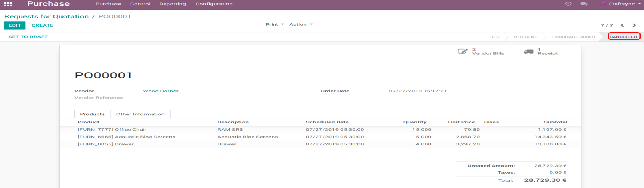Open Vendor Bills via pencil icon
The width and height of the screenshot is (644, 188).
point(463,51)
